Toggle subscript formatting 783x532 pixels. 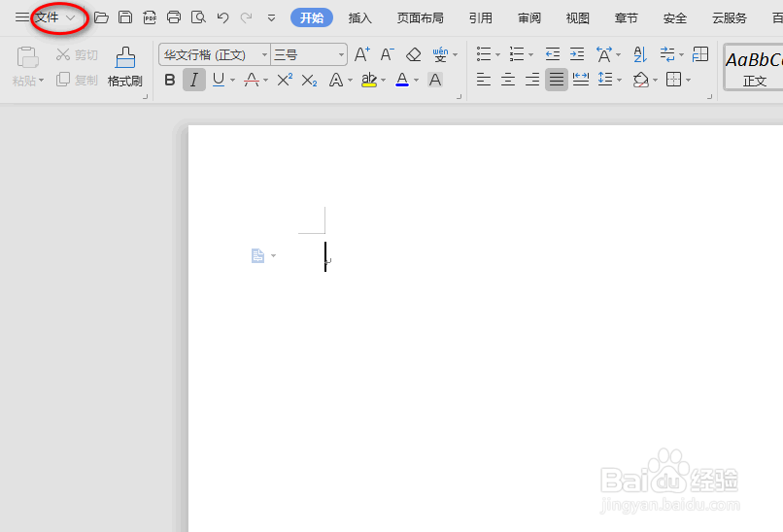pyautogui.click(x=310, y=80)
